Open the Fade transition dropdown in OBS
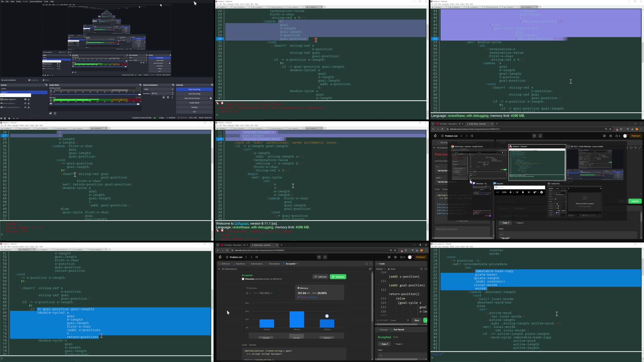Screen dimensions: 644x362 click(x=158, y=89)
